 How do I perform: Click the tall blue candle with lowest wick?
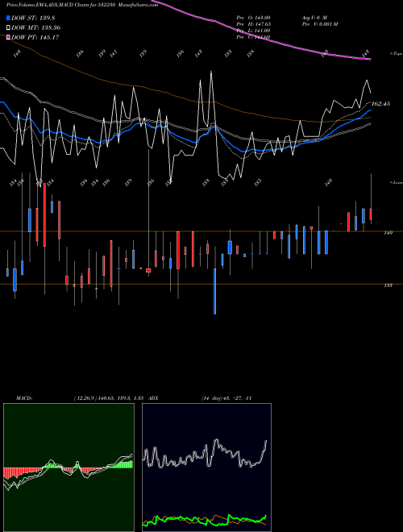click(214, 291)
